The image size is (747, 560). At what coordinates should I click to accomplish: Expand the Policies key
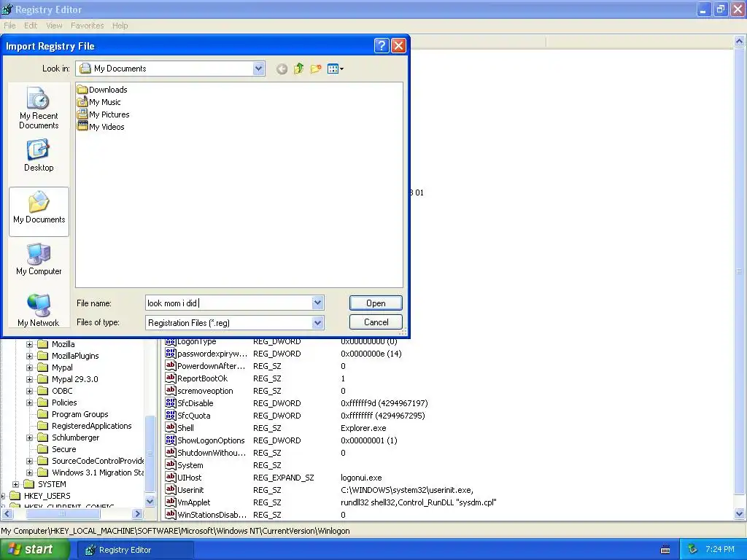coord(29,402)
